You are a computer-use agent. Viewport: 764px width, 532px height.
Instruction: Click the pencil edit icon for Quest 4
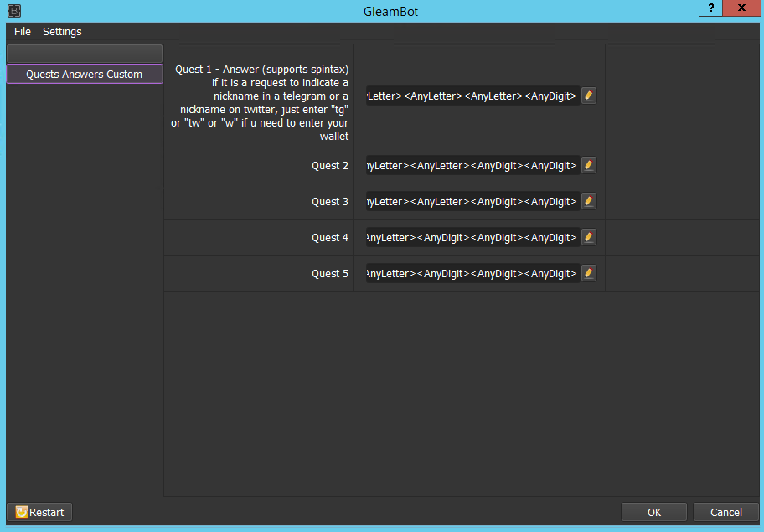[x=589, y=238]
